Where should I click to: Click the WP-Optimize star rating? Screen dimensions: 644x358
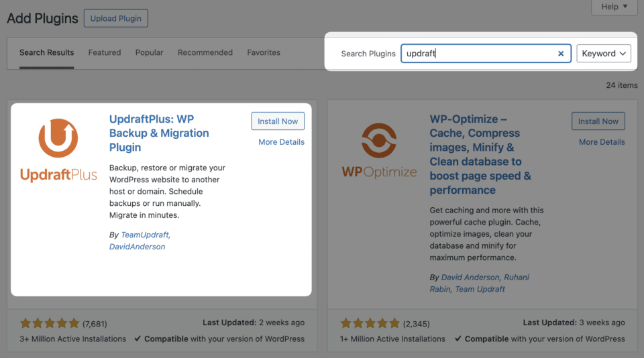[370, 323]
